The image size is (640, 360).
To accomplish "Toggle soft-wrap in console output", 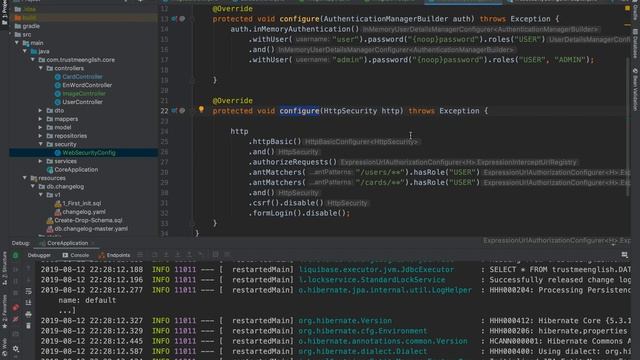I will tap(28, 291).
